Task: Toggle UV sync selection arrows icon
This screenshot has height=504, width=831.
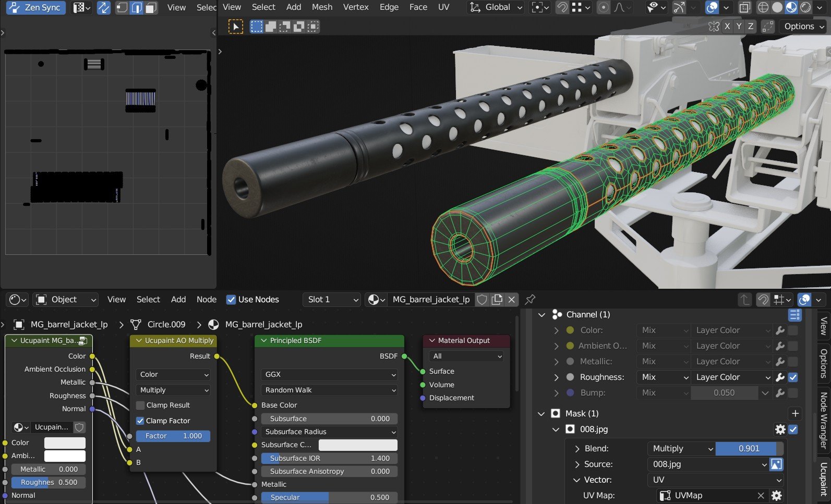Action: click(104, 8)
